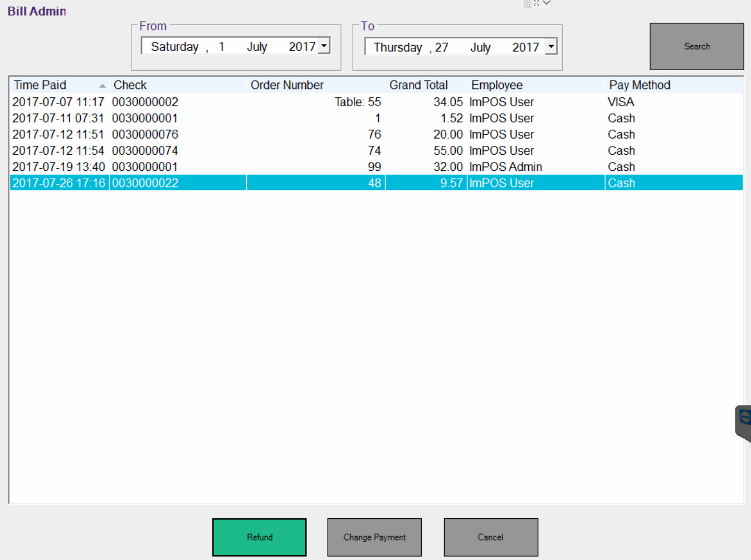The image size is (751, 560).
Task: Click employee 'ImPOS Admin'
Action: click(506, 166)
